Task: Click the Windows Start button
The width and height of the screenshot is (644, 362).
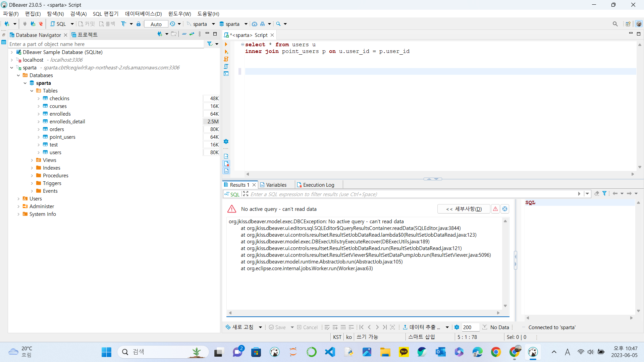Action: 106,352
